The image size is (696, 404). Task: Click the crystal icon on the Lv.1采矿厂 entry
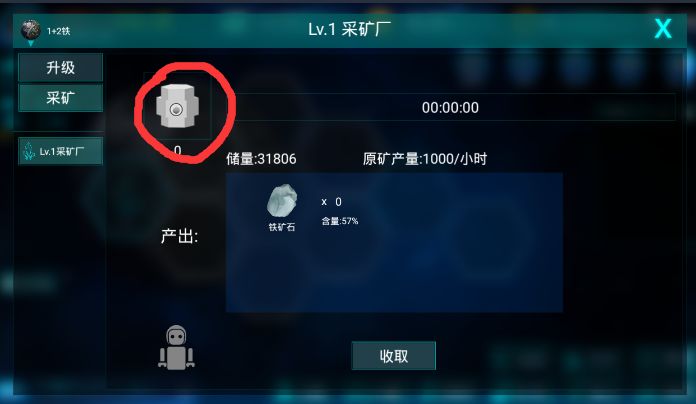29,151
